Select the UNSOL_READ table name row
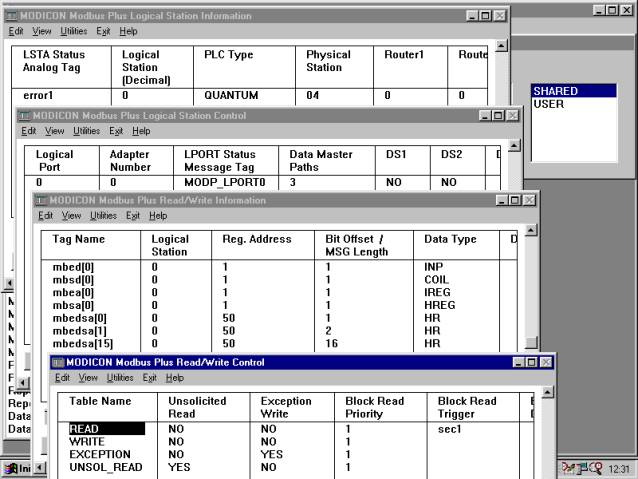Screen dimensions: 638x479 pos(106,467)
